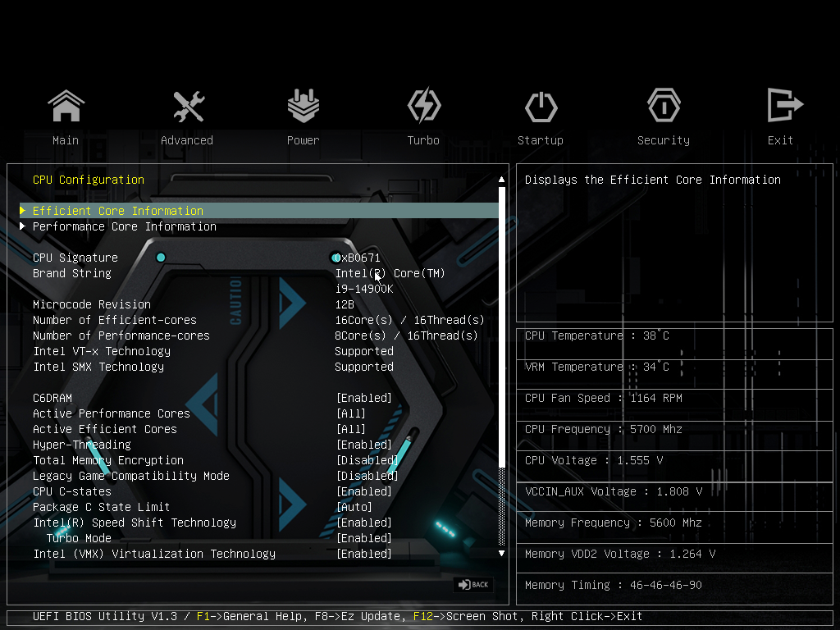Open the Security shield icon
The height and width of the screenshot is (630, 840).
click(x=664, y=106)
